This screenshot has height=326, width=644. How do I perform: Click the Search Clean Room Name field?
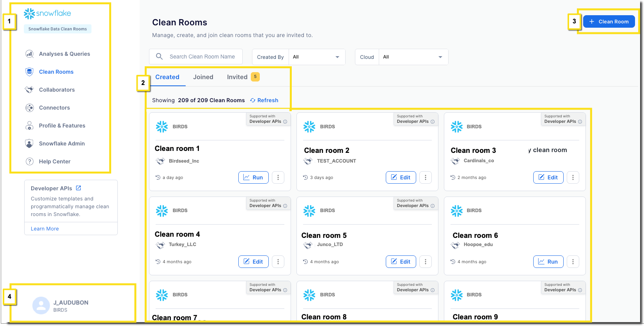coord(202,57)
